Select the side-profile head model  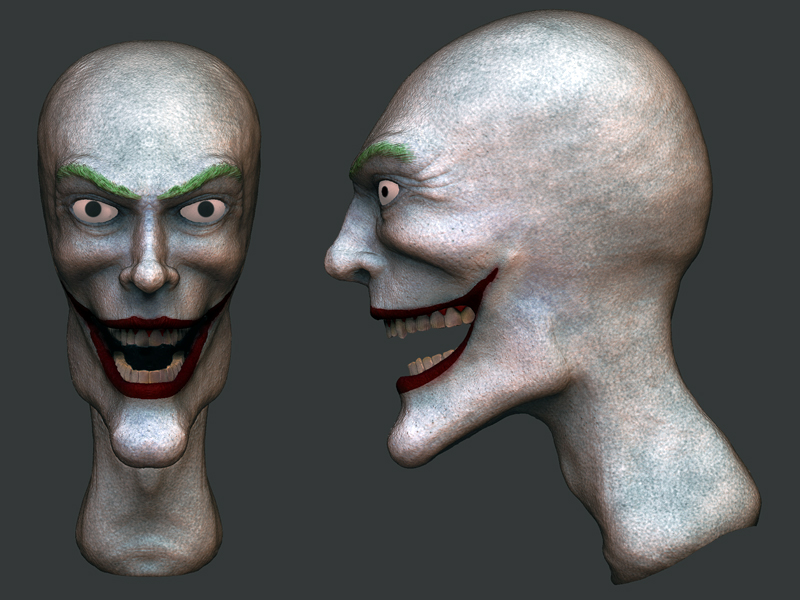click(542, 296)
